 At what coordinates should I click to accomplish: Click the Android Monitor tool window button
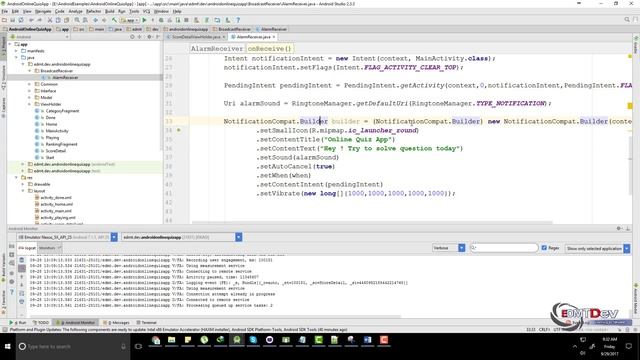[76, 322]
